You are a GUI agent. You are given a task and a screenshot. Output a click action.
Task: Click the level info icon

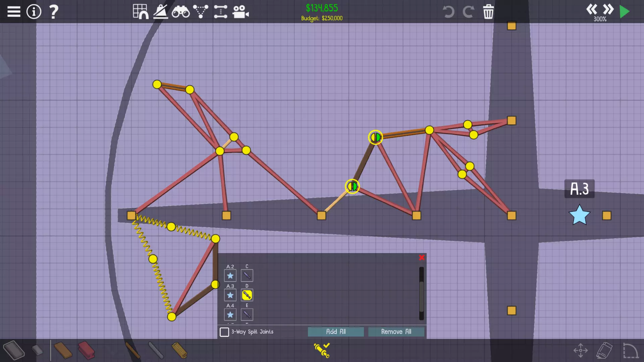tap(34, 12)
